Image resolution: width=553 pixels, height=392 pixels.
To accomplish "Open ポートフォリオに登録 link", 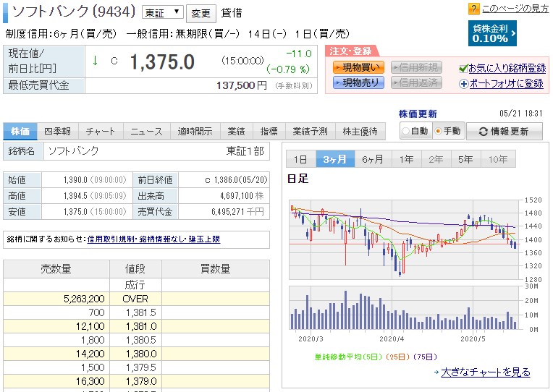I will coord(507,84).
